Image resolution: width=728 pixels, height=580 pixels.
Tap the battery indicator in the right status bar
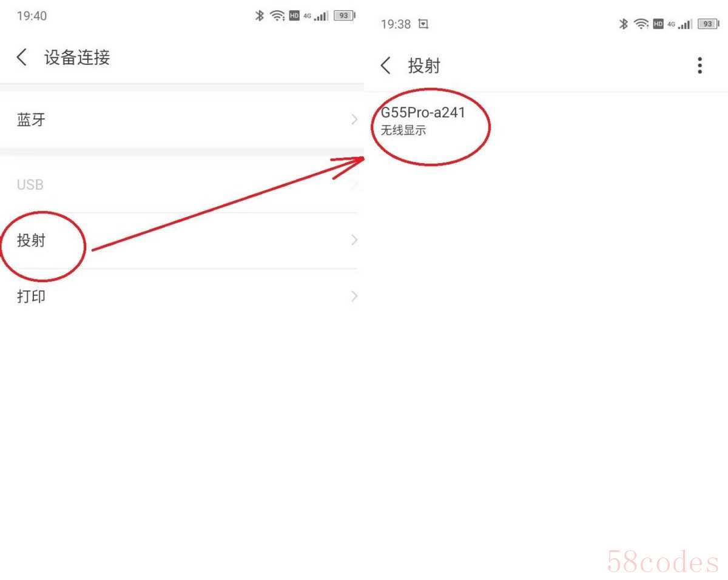708,24
